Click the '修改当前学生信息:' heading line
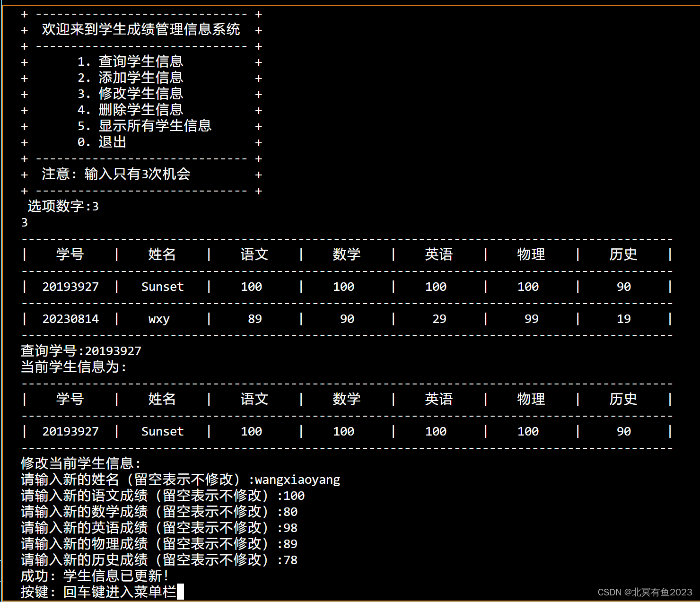Image resolution: width=700 pixels, height=602 pixels. coord(81,463)
